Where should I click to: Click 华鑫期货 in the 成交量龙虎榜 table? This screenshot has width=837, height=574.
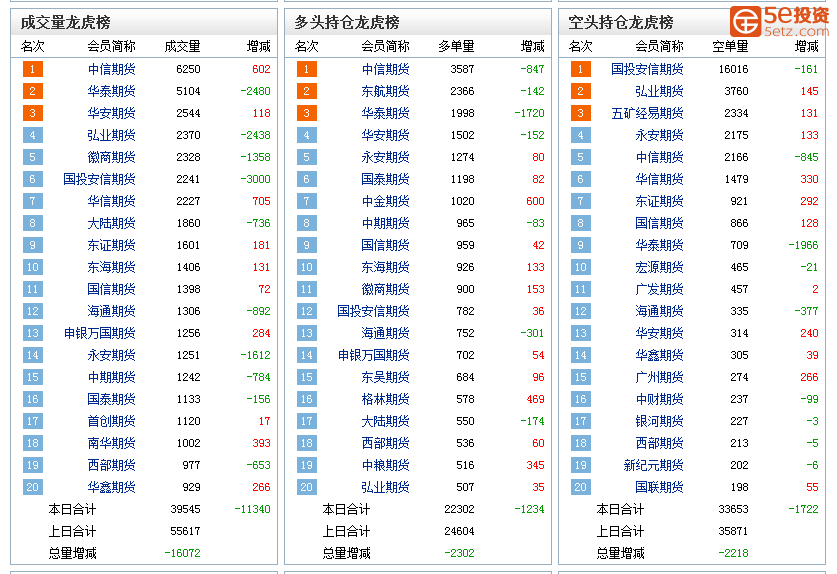pos(111,487)
